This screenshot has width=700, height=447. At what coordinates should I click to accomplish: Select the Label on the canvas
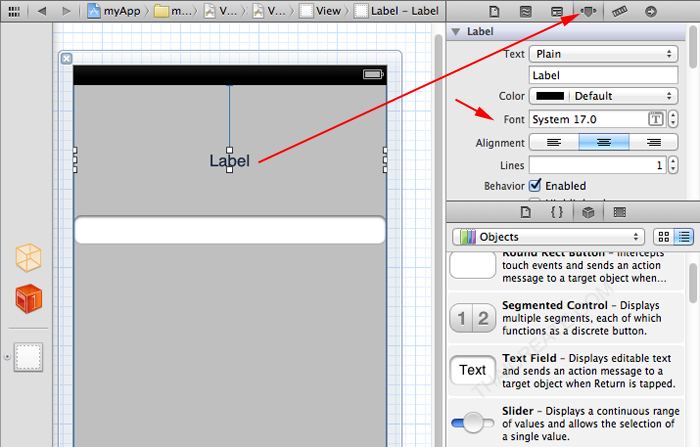click(x=229, y=160)
